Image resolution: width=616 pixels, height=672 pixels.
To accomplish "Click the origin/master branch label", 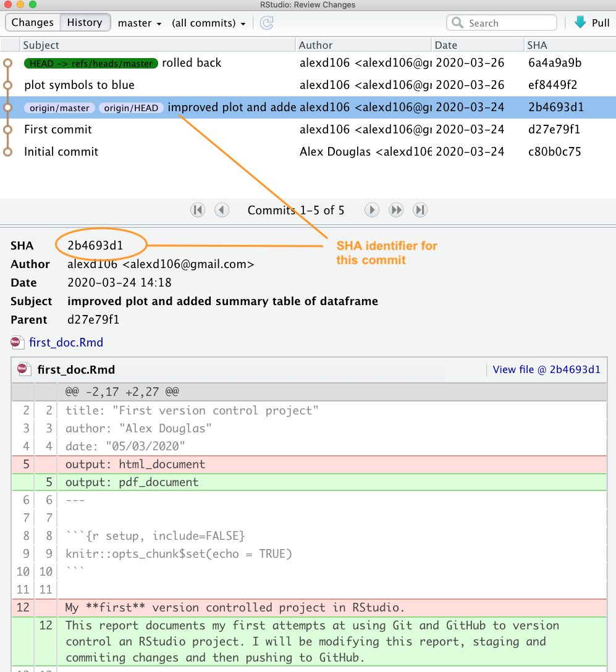I will [x=60, y=108].
